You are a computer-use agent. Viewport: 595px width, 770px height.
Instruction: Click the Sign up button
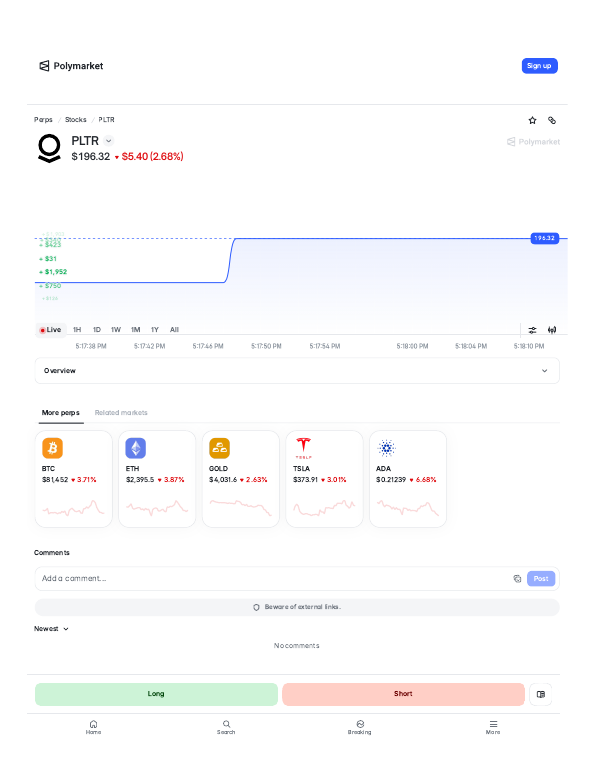539,66
